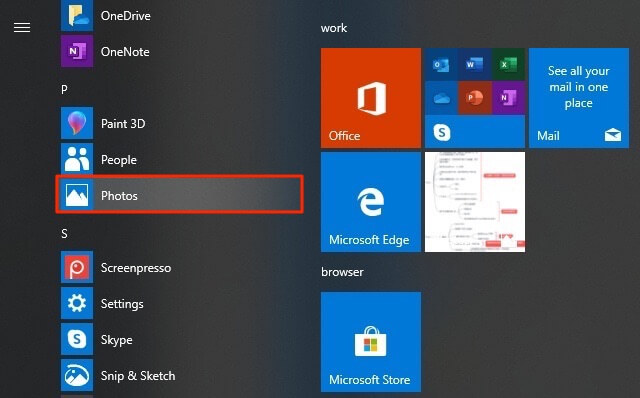Image resolution: width=640 pixels, height=398 pixels.
Task: Open Word from the Office folder tile
Action: [474, 64]
